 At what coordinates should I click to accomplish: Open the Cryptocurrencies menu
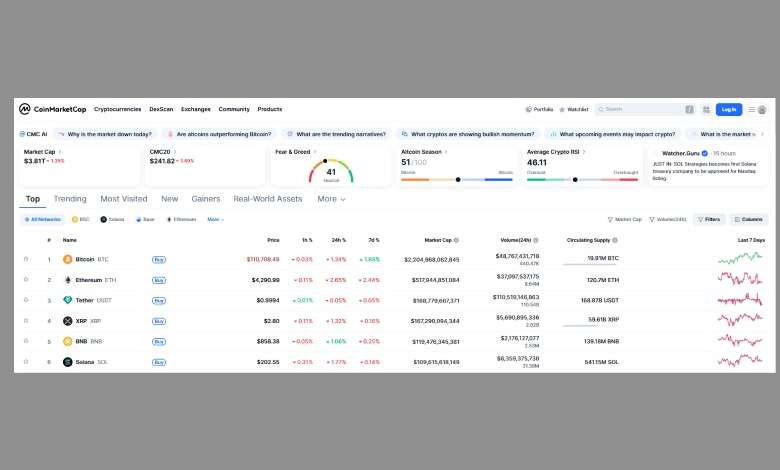[117, 109]
